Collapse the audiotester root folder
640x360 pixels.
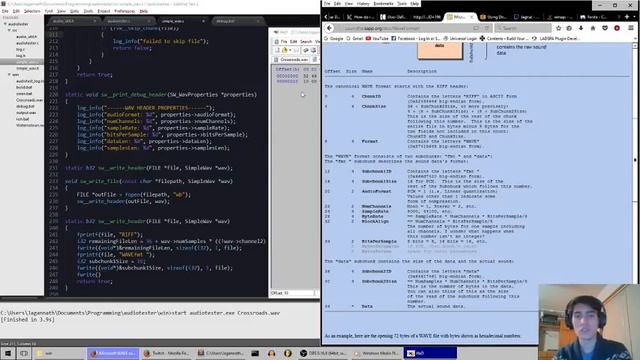pos(5,24)
